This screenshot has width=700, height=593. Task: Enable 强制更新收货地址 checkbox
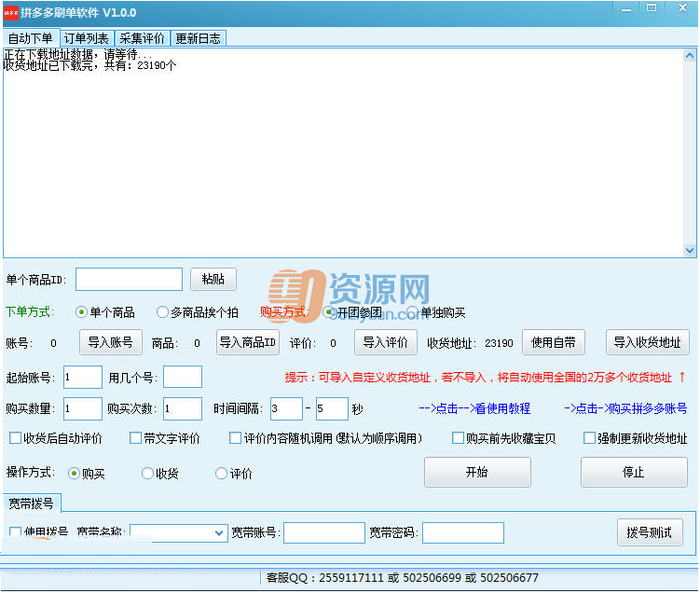[589, 438]
